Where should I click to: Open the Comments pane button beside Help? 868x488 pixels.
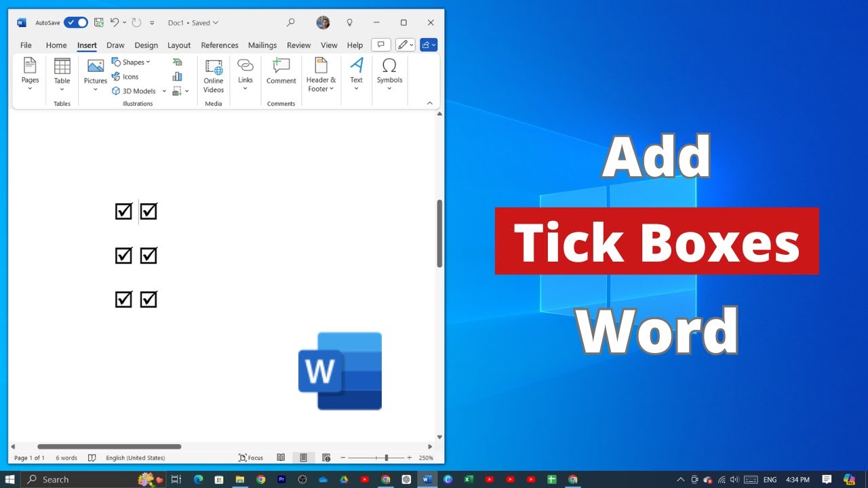pyautogui.click(x=381, y=45)
